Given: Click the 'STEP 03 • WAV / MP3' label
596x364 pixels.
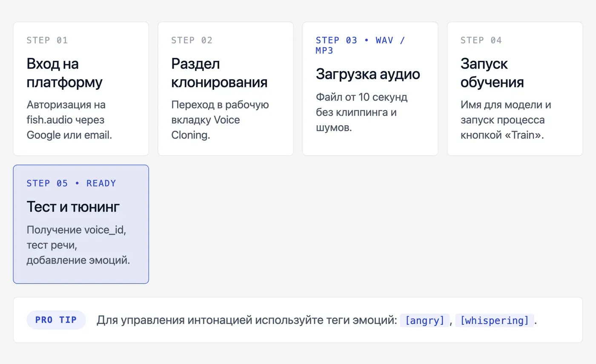Looking at the screenshot, I should coord(361,45).
